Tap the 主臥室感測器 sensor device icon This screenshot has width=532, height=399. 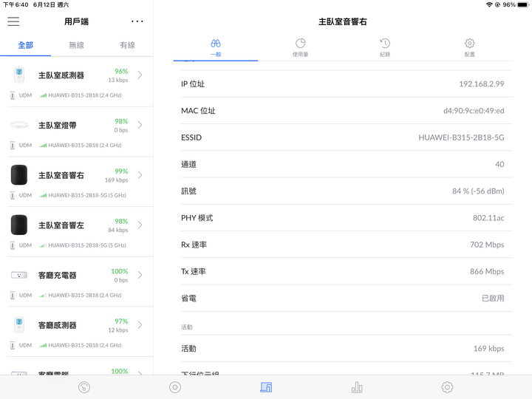(19, 75)
